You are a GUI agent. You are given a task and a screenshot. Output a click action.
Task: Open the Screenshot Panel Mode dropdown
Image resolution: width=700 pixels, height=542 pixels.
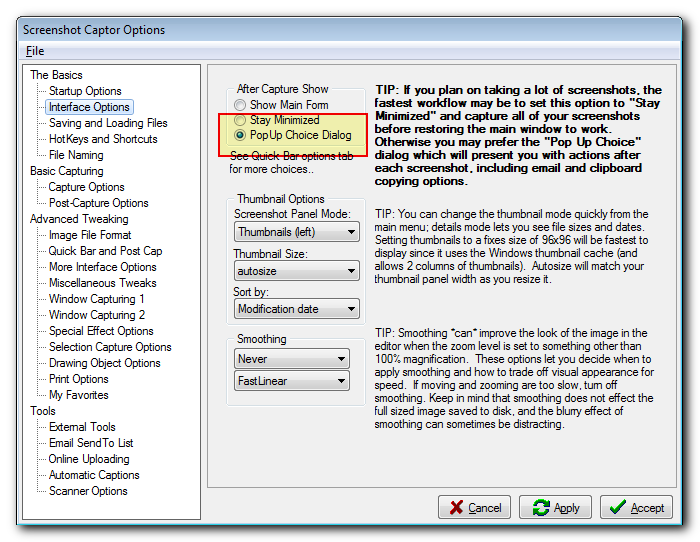[296, 232]
